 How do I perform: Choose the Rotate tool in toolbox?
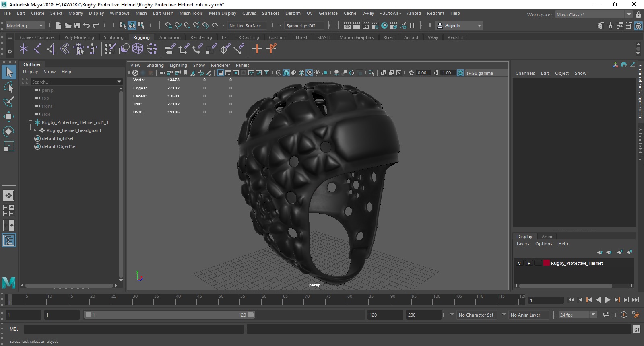pyautogui.click(x=9, y=132)
